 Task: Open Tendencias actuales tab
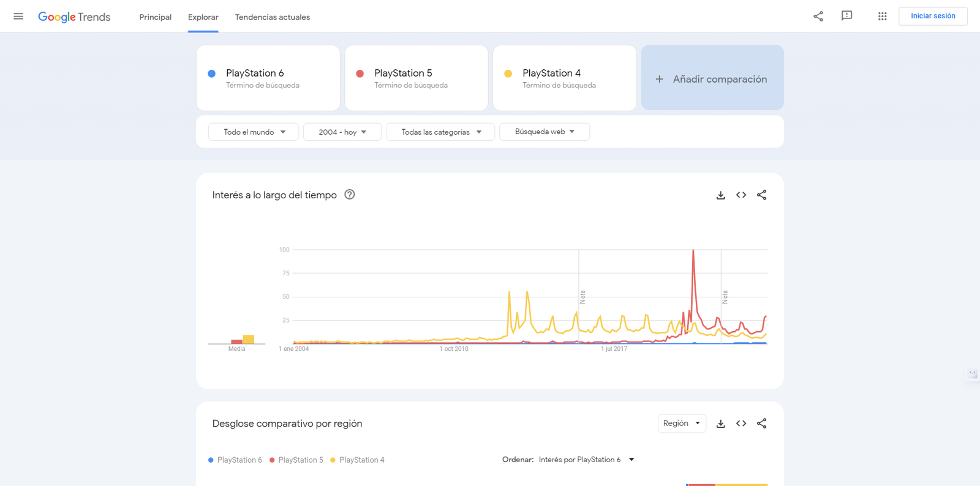tap(273, 17)
